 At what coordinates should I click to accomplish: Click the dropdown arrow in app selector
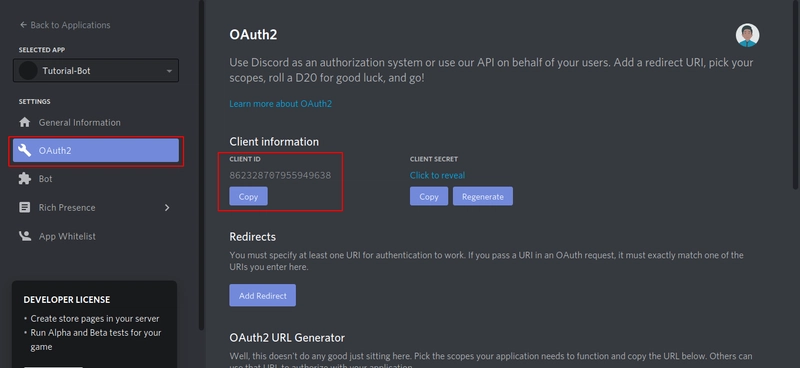tap(169, 71)
